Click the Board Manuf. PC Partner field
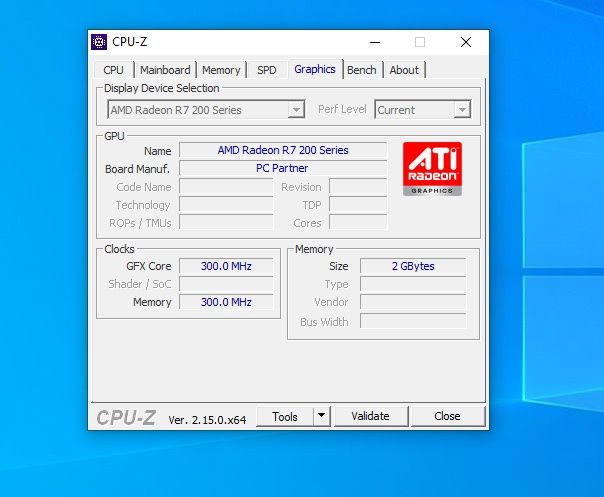 coord(283,168)
